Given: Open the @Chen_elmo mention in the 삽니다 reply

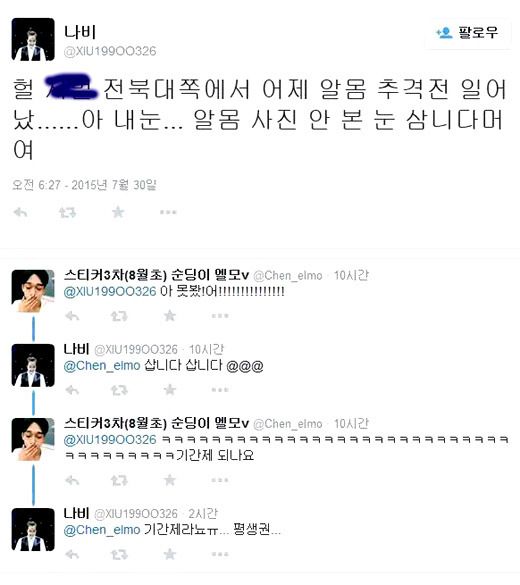Looking at the screenshot, I should pos(102,366).
